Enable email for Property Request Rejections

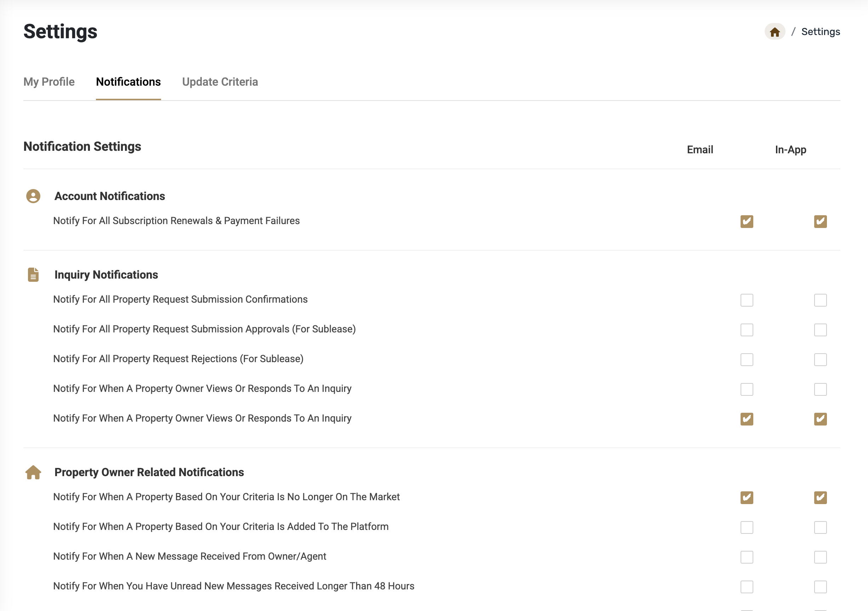[747, 360]
